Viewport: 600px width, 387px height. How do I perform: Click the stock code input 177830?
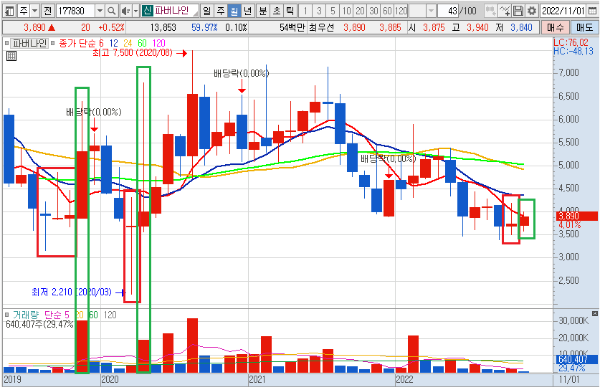[x=75, y=11]
